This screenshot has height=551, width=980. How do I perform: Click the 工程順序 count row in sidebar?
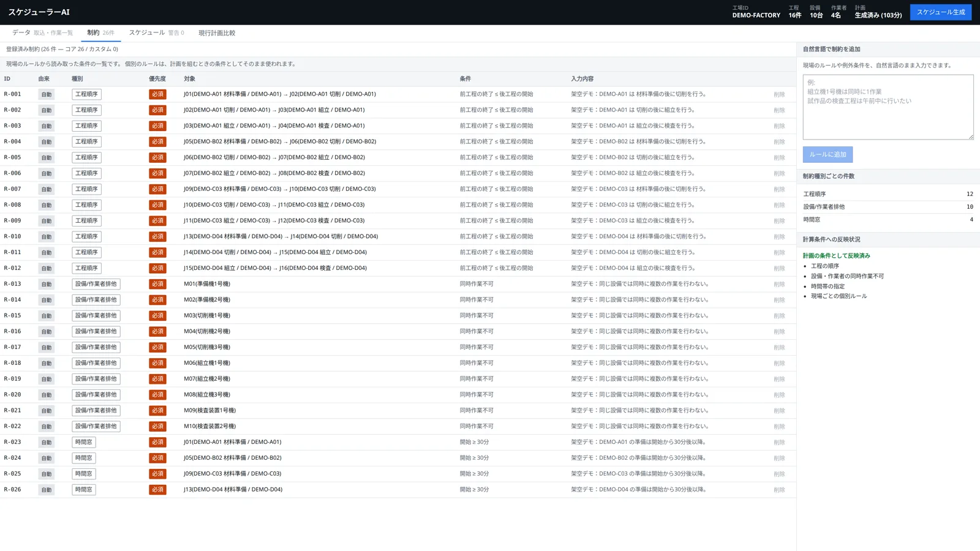tap(888, 194)
